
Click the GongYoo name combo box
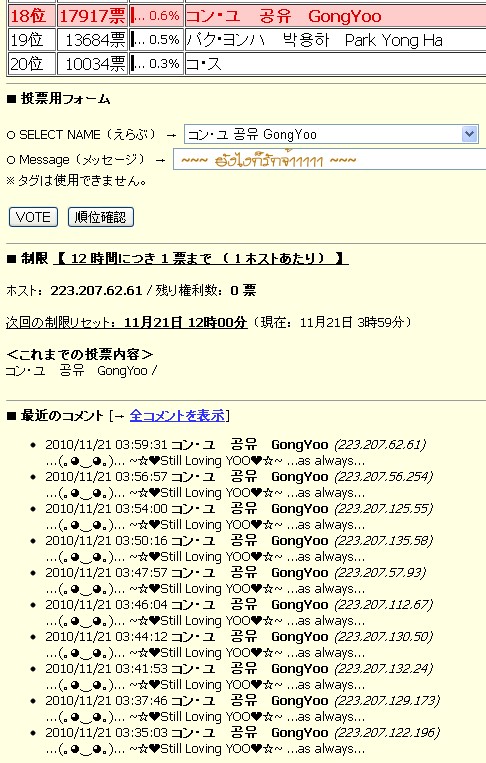pyautogui.click(x=331, y=134)
